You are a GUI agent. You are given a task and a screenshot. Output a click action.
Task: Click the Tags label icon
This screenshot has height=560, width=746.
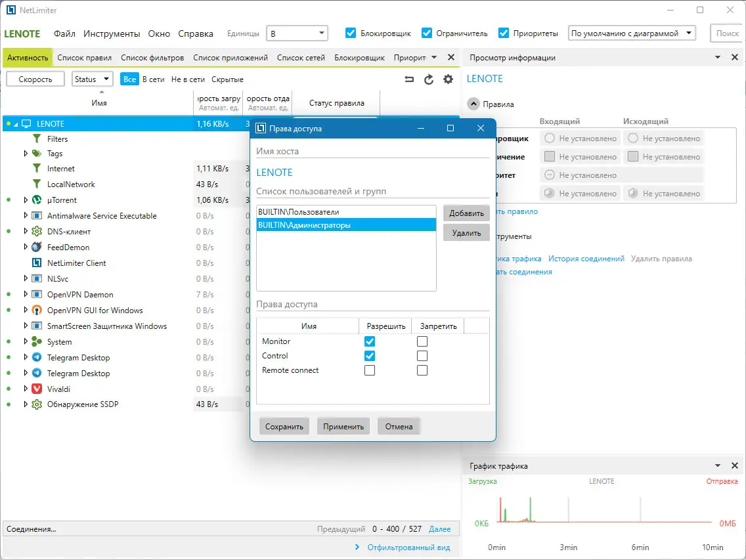tap(37, 153)
